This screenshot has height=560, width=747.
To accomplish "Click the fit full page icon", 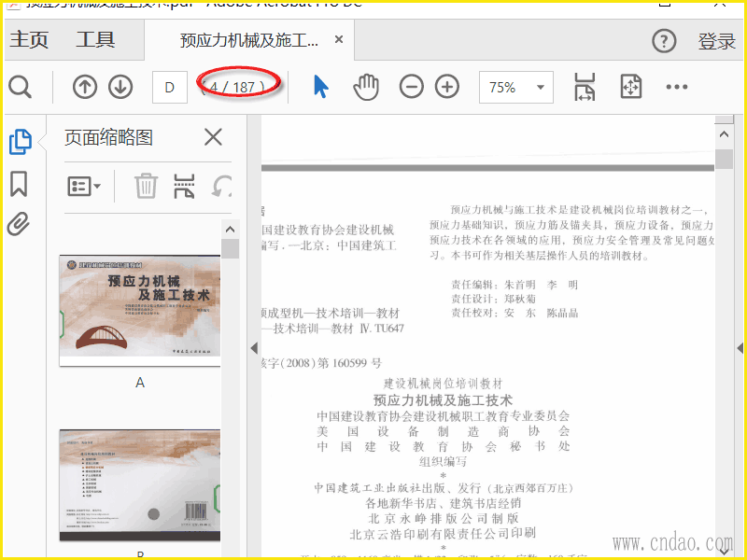I will (x=631, y=87).
